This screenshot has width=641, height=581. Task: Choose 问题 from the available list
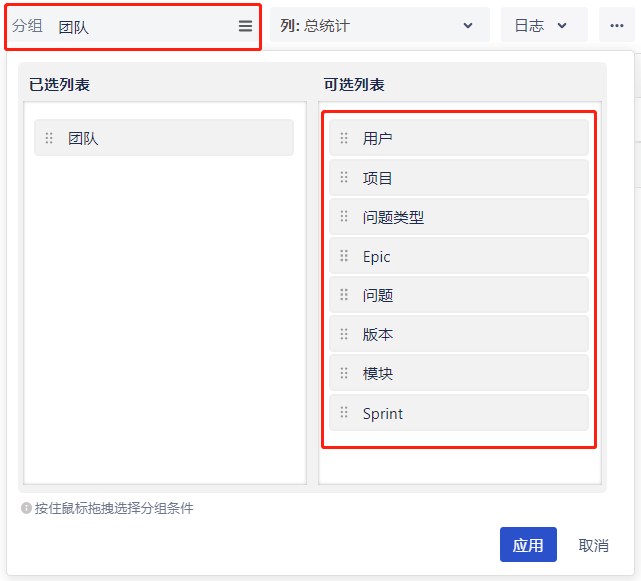click(x=459, y=296)
